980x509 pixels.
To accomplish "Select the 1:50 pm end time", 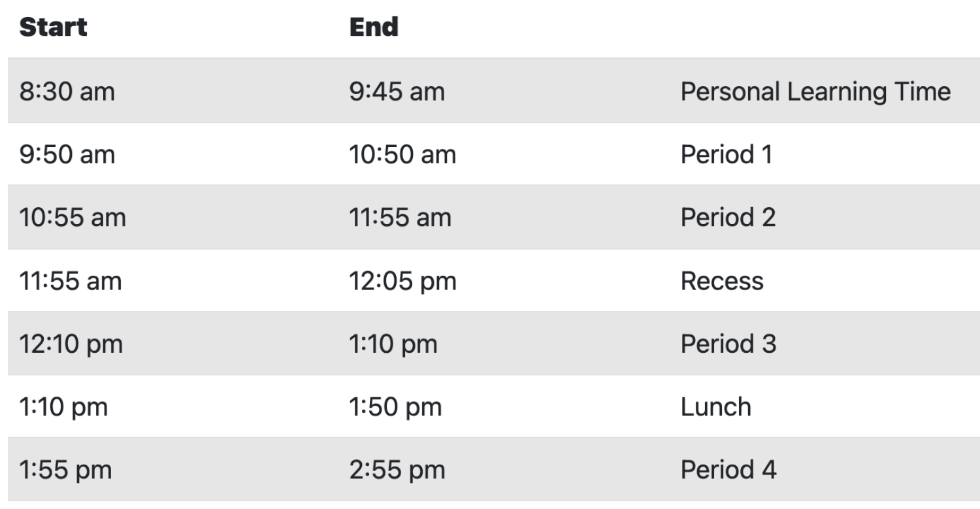I will pos(395,407).
